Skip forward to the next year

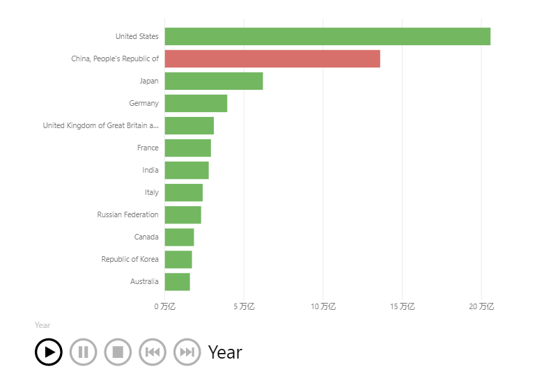pyautogui.click(x=187, y=352)
